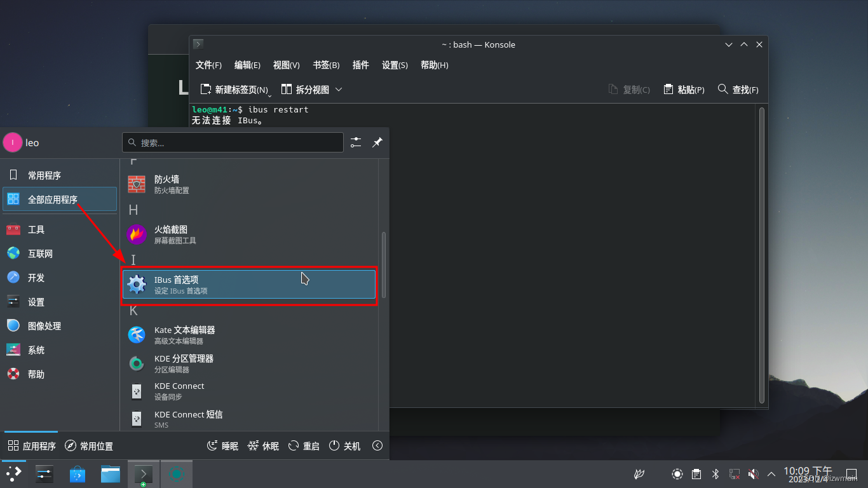Open the 工具 category
Viewport: 868px width, 488px height.
click(x=60, y=229)
